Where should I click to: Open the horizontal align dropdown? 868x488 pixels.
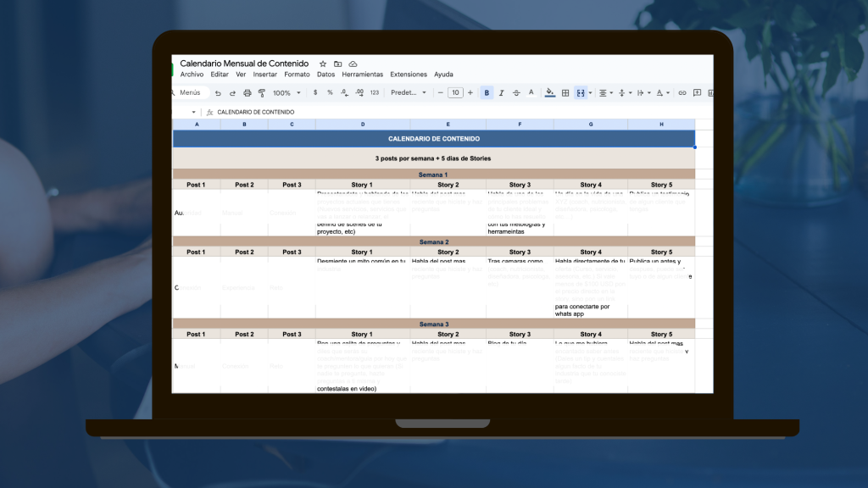click(x=605, y=93)
